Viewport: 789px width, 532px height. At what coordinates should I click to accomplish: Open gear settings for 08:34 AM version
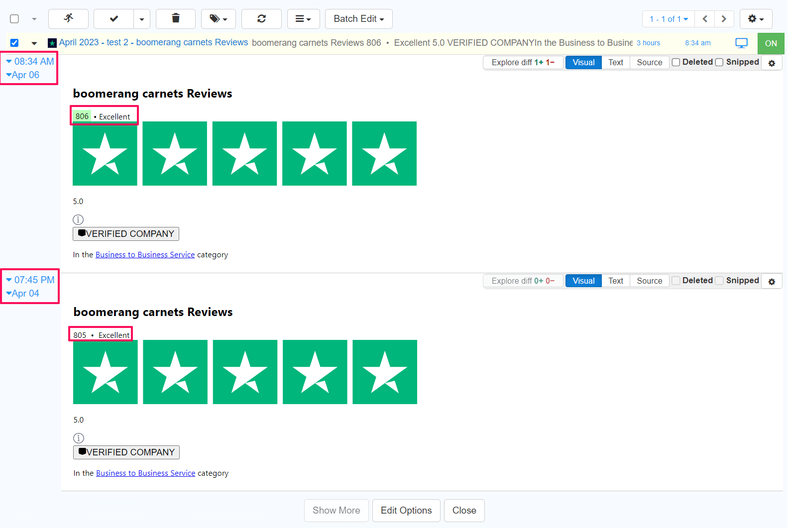click(772, 63)
